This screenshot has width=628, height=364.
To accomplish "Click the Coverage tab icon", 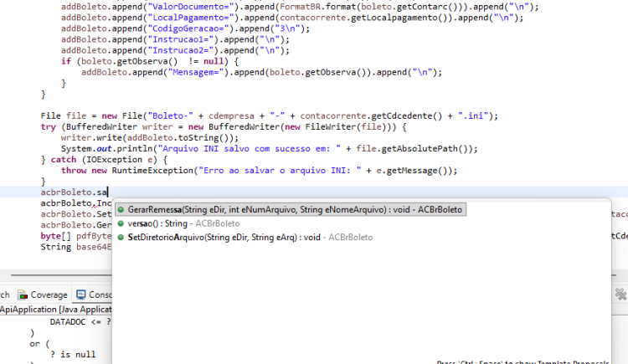I will coord(23,295).
